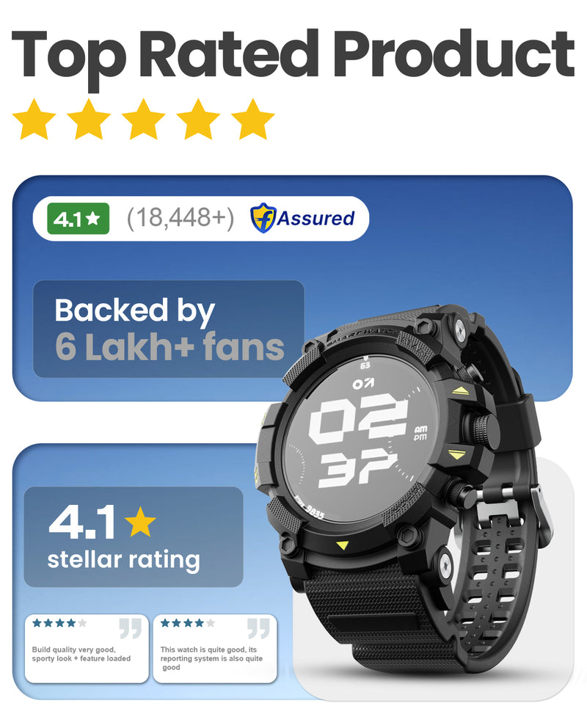This screenshot has height=728, width=587.
Task: Click the quotation mark icon in second review
Action: pyautogui.click(x=258, y=628)
